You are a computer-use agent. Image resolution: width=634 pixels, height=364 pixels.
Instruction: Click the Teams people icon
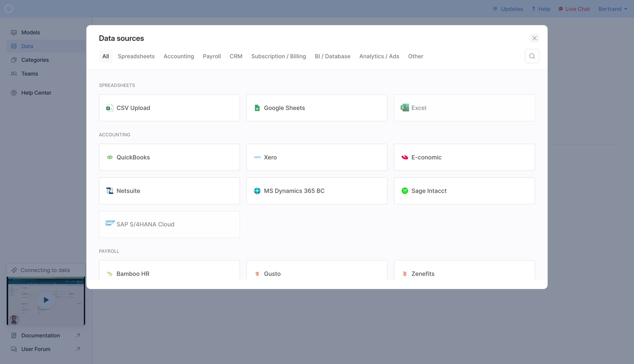(x=14, y=74)
